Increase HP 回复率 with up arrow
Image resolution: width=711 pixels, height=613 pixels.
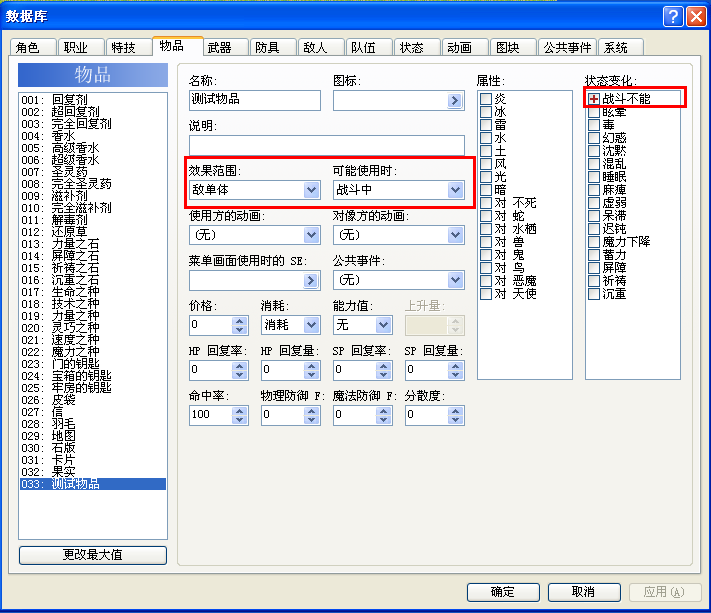pyautogui.click(x=239, y=365)
